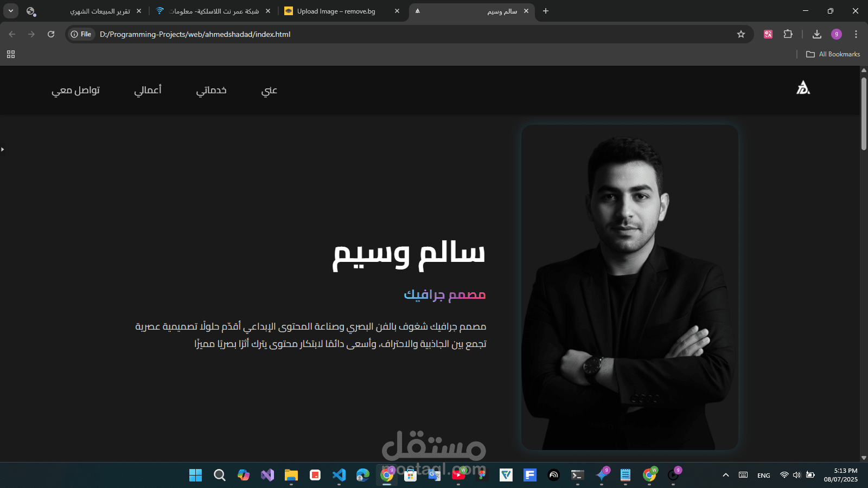The image size is (868, 488).
Task: Close the سالم وسيم tab
Action: click(x=526, y=11)
